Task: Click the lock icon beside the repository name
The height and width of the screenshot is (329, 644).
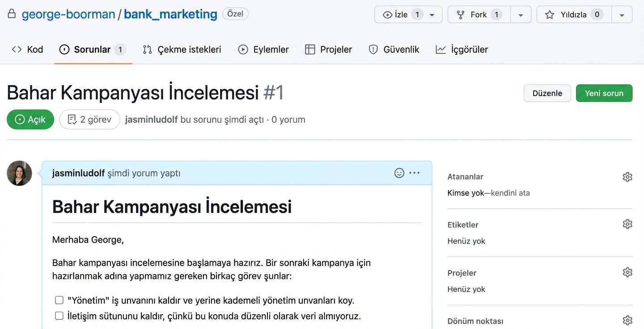Action: click(12, 14)
